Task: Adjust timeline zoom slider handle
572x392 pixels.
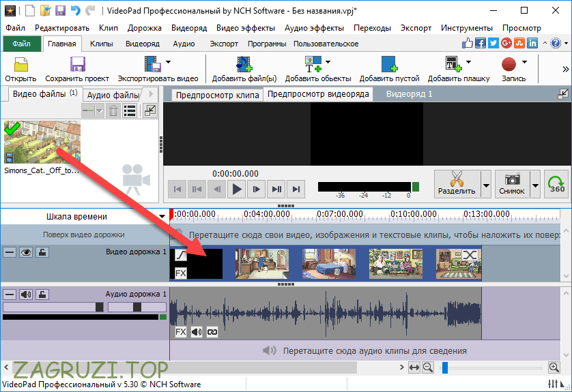Action: [444, 367]
